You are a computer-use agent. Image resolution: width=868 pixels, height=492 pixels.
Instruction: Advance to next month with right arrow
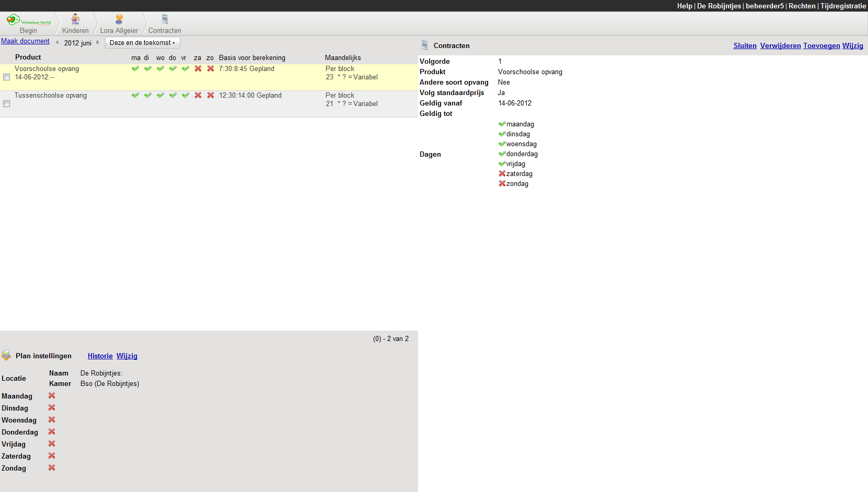tap(98, 43)
